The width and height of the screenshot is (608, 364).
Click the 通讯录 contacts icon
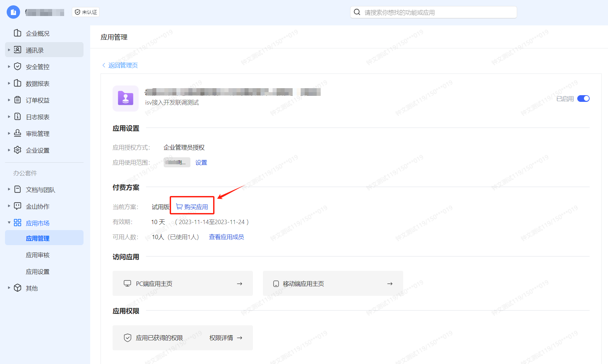click(18, 50)
